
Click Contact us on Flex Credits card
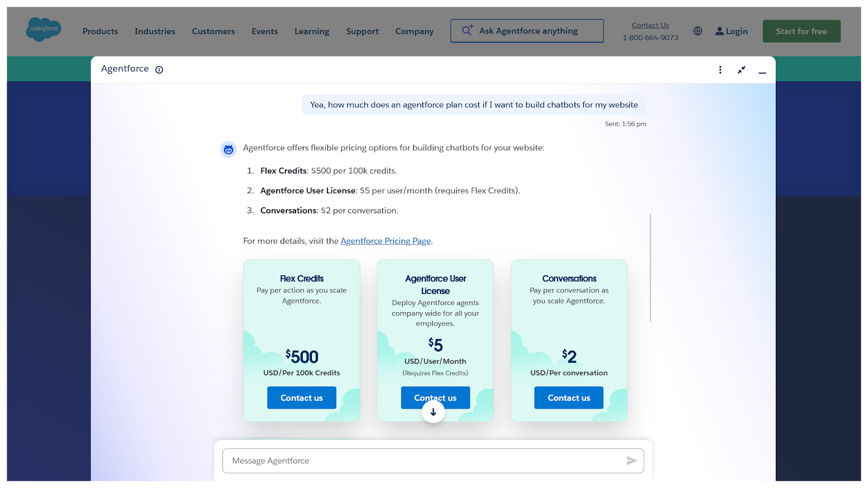(302, 398)
